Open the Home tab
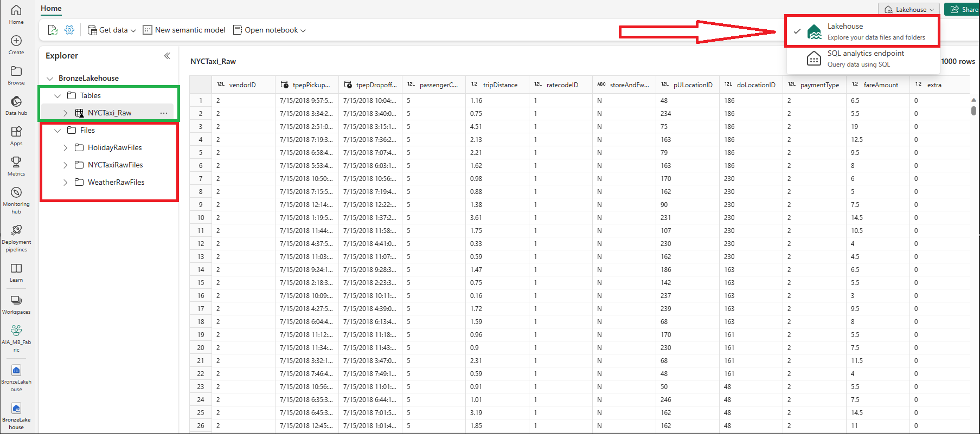 point(51,9)
